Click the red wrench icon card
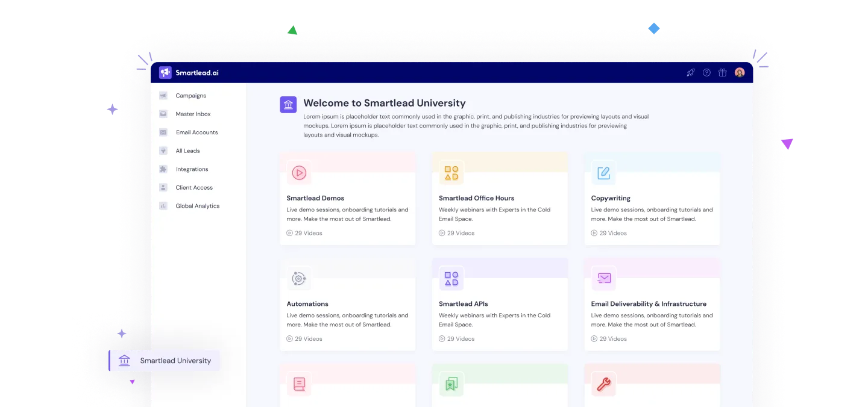 (603, 384)
